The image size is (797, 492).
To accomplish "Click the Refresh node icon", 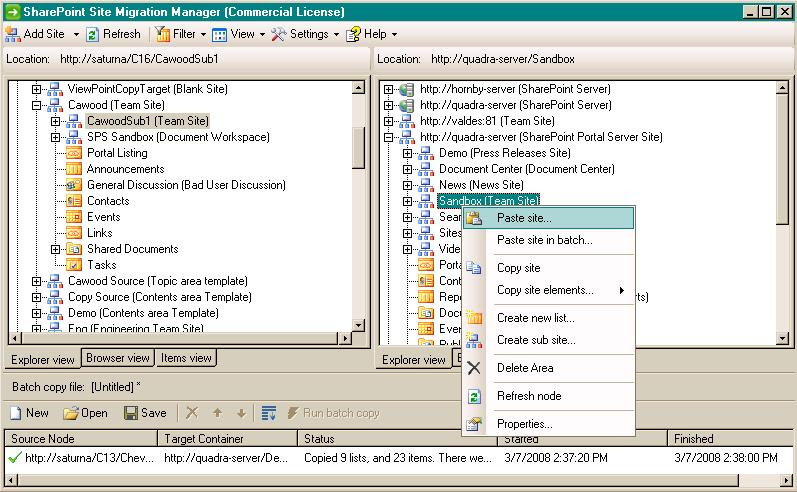I will (x=474, y=396).
